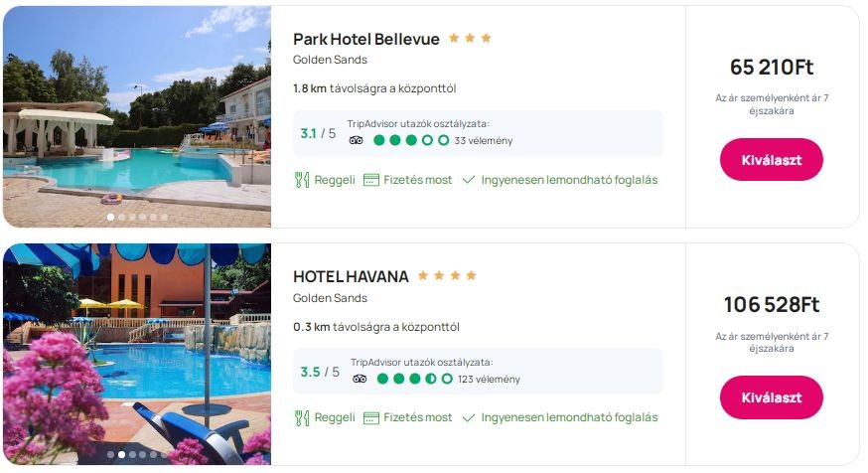Click the free cancellation checkmark for Park Hotel Bellevue
868x473 pixels.
click(x=469, y=180)
